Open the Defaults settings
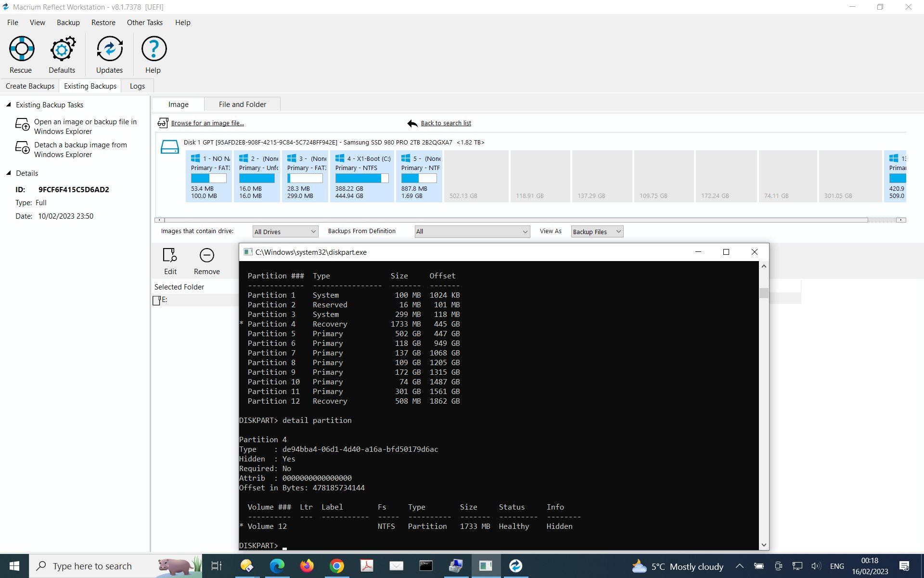The image size is (924, 578). coord(62,54)
